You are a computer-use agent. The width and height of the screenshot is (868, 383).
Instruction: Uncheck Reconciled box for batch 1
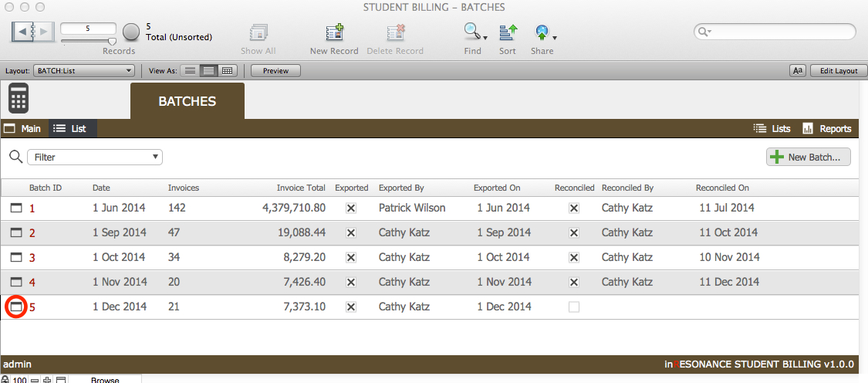point(574,208)
